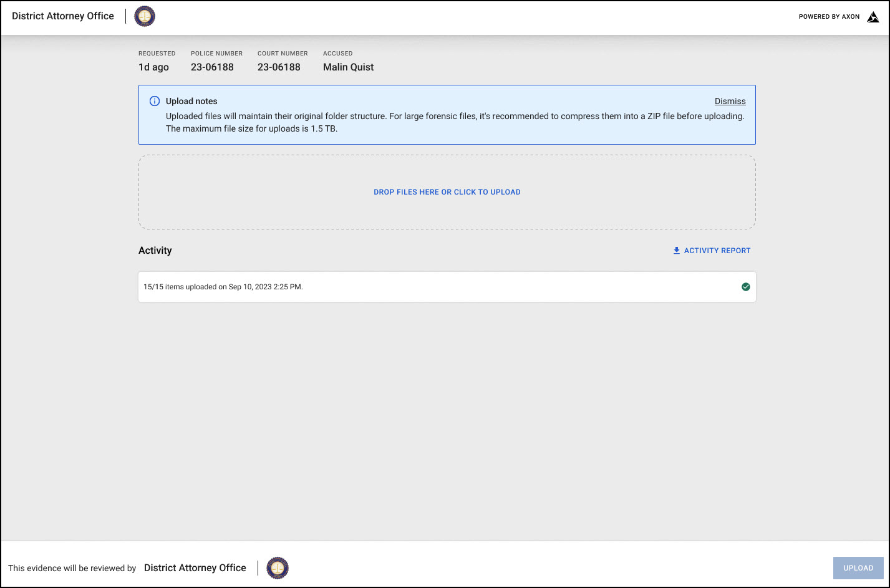
Task: Click the District Attorney Office header title
Action: pyautogui.click(x=63, y=16)
